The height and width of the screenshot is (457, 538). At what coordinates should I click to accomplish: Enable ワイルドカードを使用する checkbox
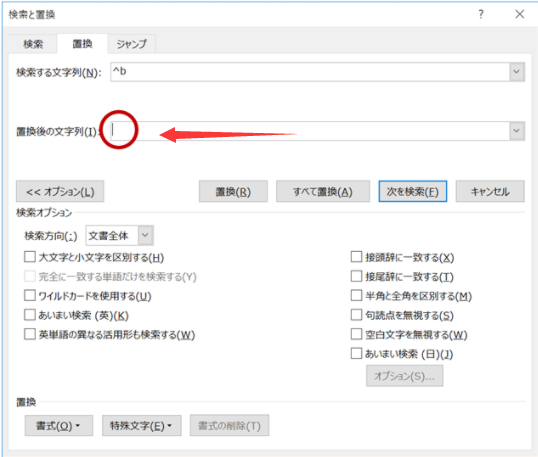pos(30,295)
